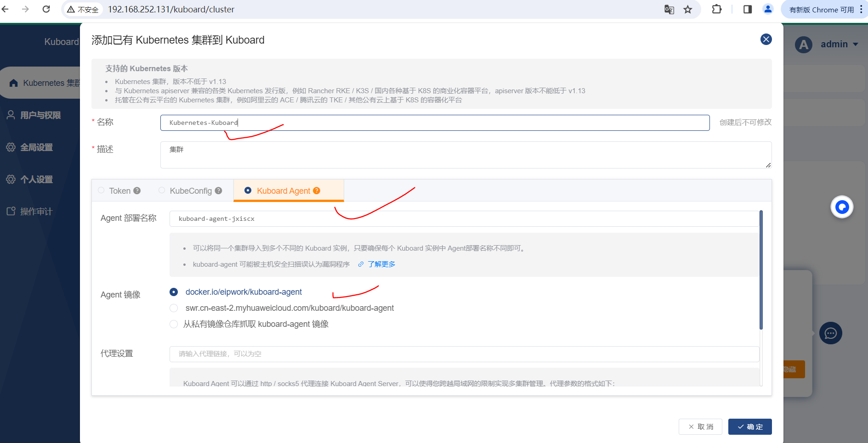Click the user permissions sidebar icon
Viewport: 868px width, 443px height.
[x=11, y=115]
